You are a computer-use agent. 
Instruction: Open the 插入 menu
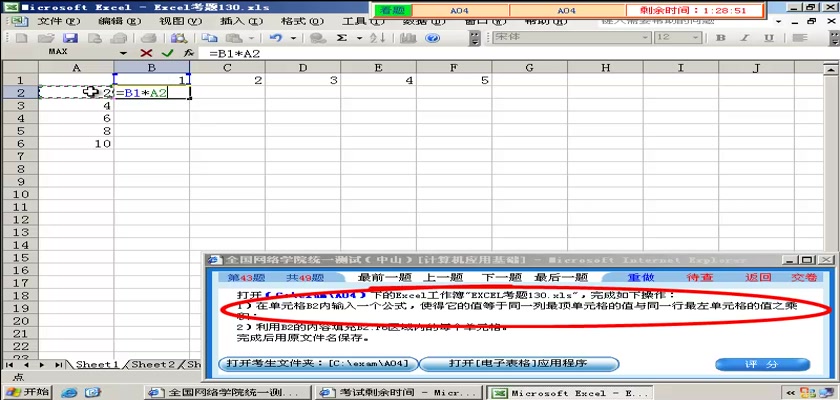coord(242,21)
